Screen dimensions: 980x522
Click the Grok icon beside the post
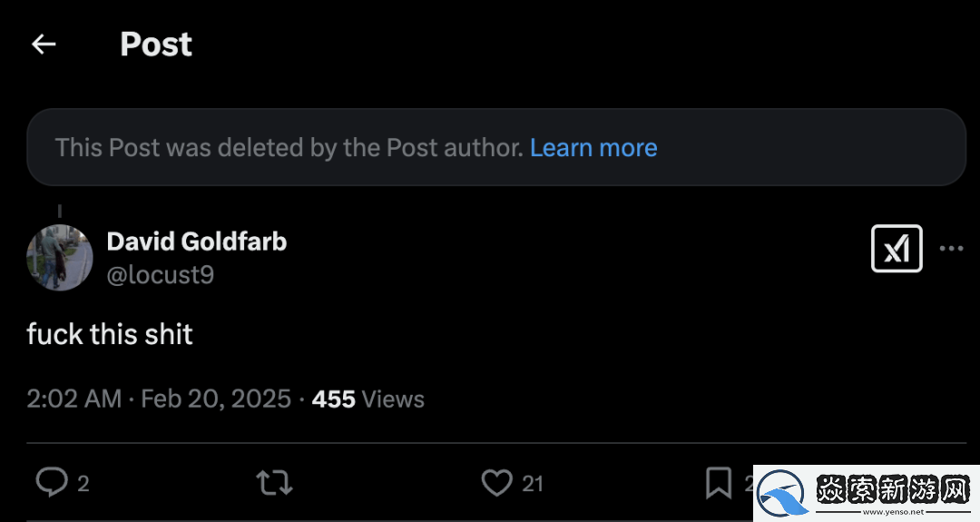[897, 249]
